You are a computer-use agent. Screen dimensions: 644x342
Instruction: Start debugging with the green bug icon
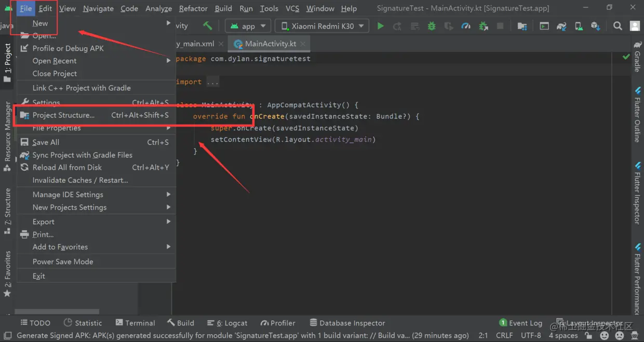tap(432, 26)
